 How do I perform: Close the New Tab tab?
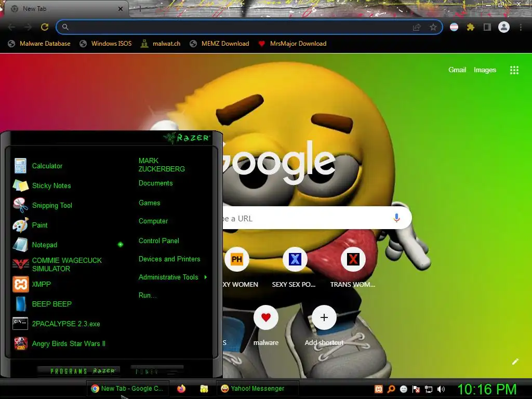121,9
